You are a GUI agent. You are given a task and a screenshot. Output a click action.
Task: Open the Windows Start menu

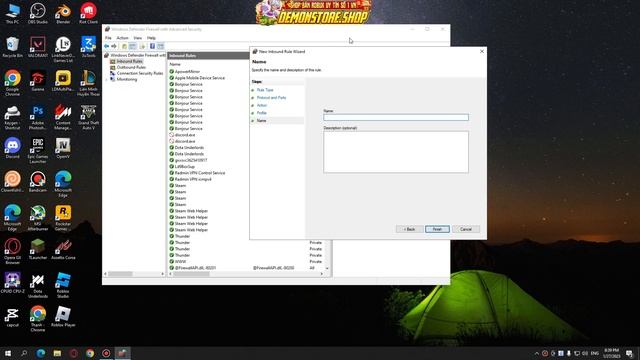pyautogui.click(x=8, y=353)
